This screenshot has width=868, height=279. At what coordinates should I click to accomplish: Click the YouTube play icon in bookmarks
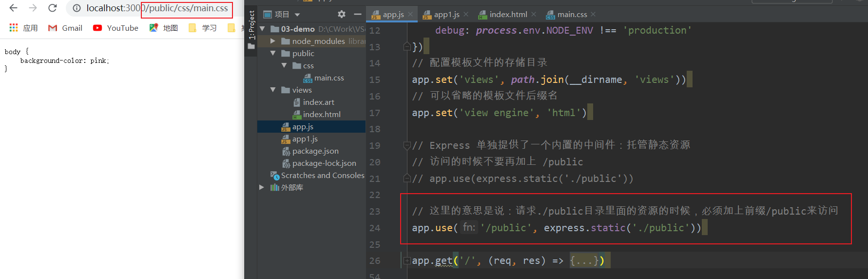point(97,28)
